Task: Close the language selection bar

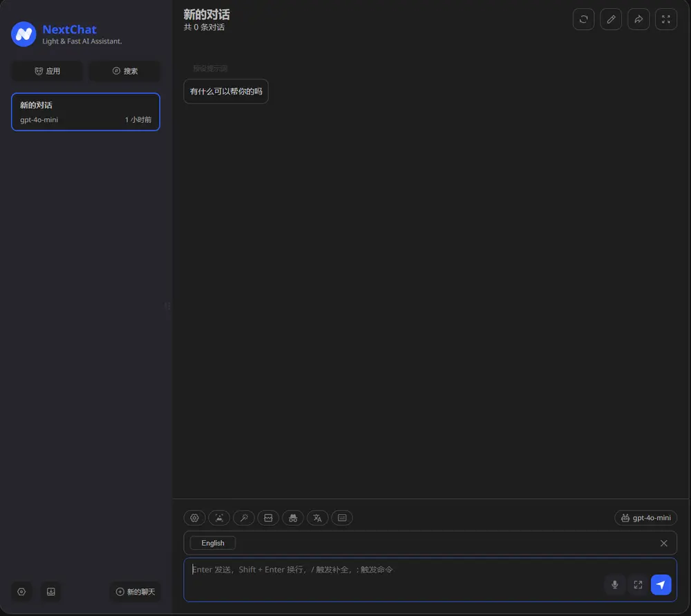Action: pos(663,543)
